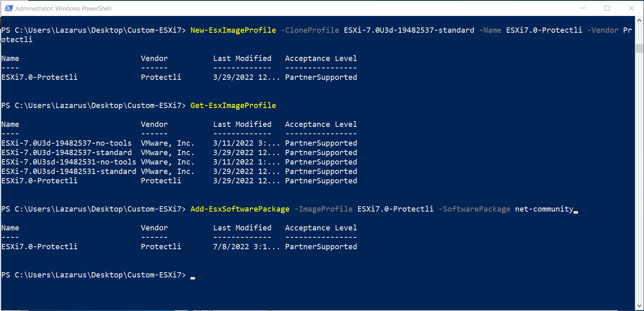Click the -SoftwarePackage parameter text

point(474,209)
